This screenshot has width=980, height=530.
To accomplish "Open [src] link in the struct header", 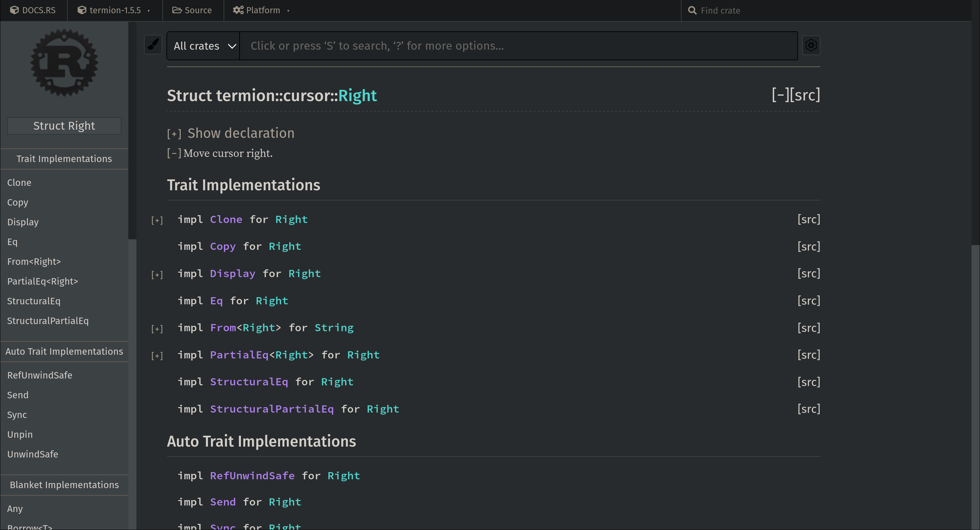I will pos(805,95).
